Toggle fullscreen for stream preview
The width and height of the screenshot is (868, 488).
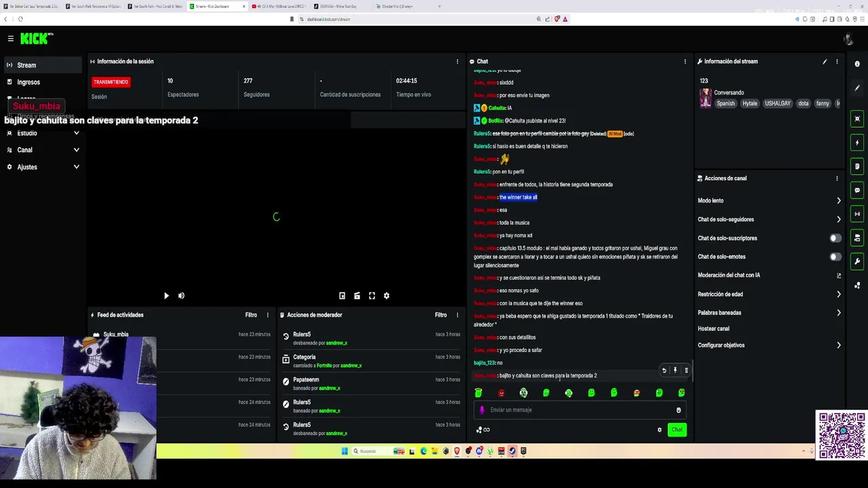[372, 296]
